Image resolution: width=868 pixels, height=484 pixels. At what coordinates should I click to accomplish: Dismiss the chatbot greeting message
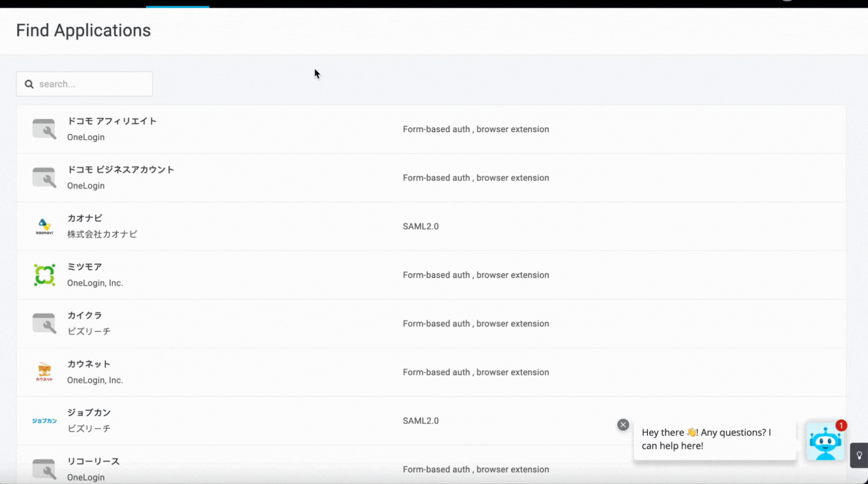[x=622, y=424]
